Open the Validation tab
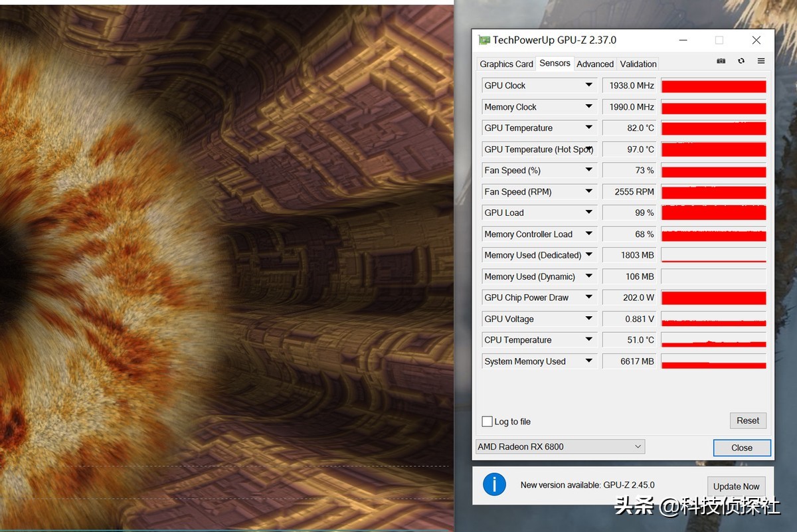Viewport: 797px width, 532px height. click(x=638, y=64)
